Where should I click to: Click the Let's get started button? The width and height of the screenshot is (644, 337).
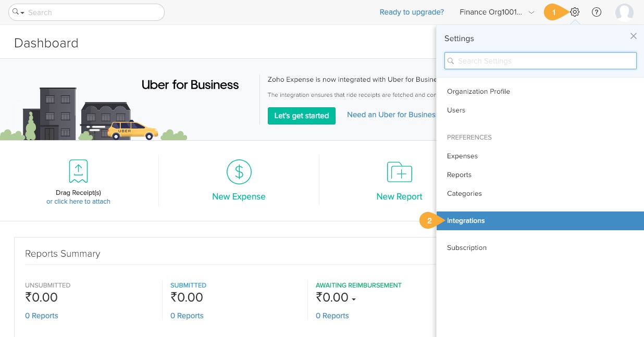301,116
